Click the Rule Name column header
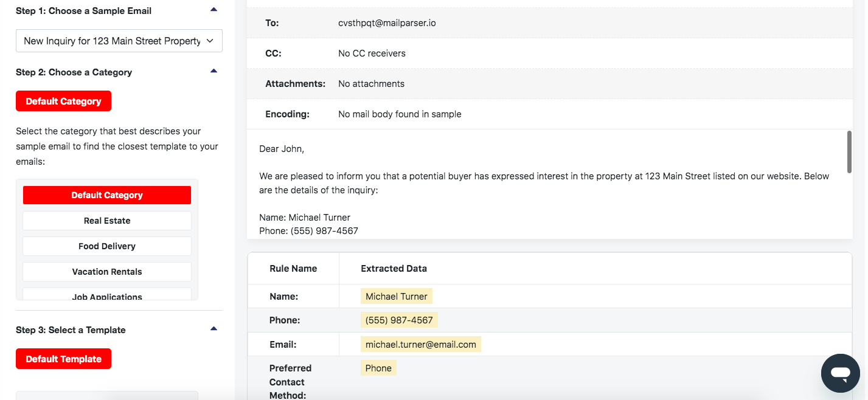This screenshot has width=868, height=400. tap(294, 268)
